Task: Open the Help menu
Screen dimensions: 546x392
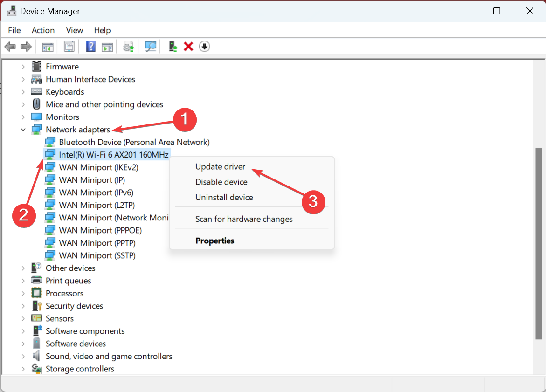Action: [102, 30]
